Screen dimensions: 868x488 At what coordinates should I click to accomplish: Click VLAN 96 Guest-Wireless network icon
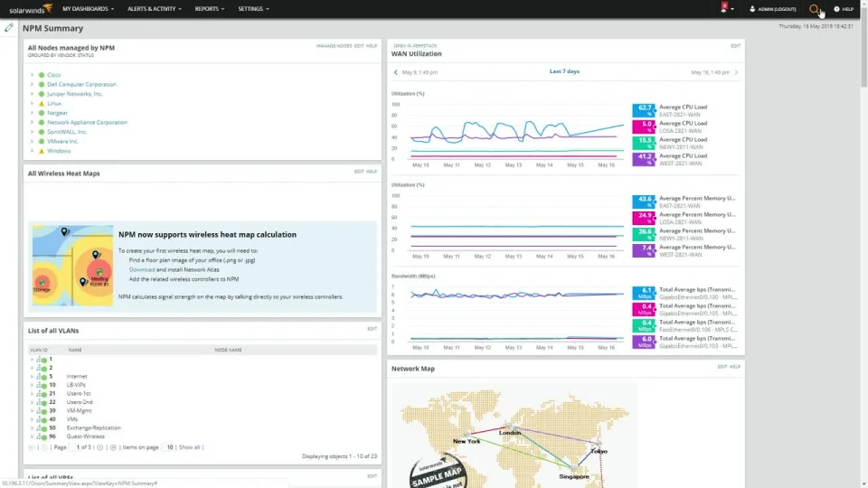click(x=42, y=436)
